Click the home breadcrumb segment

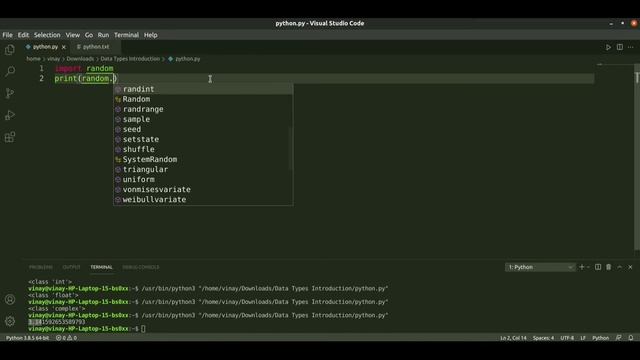click(33, 59)
